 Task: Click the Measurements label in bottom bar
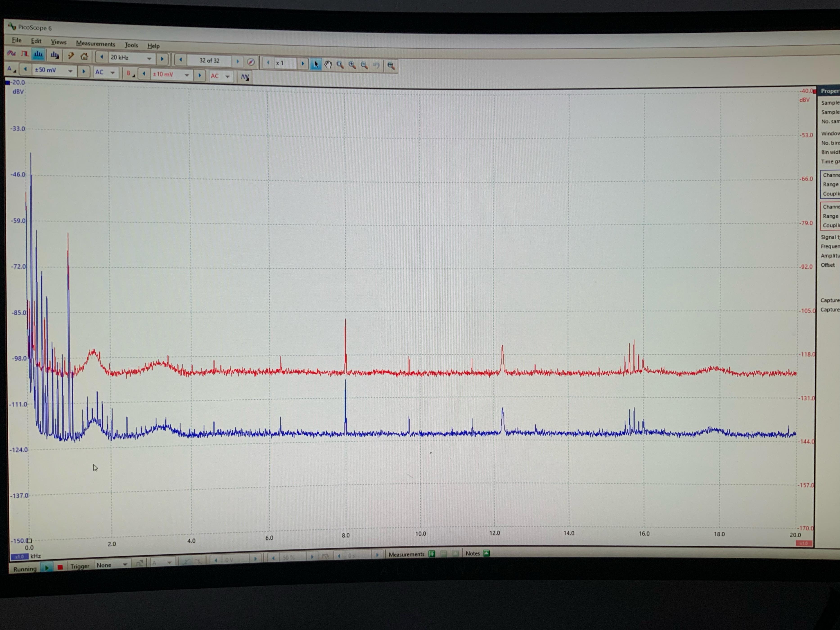pyautogui.click(x=406, y=554)
